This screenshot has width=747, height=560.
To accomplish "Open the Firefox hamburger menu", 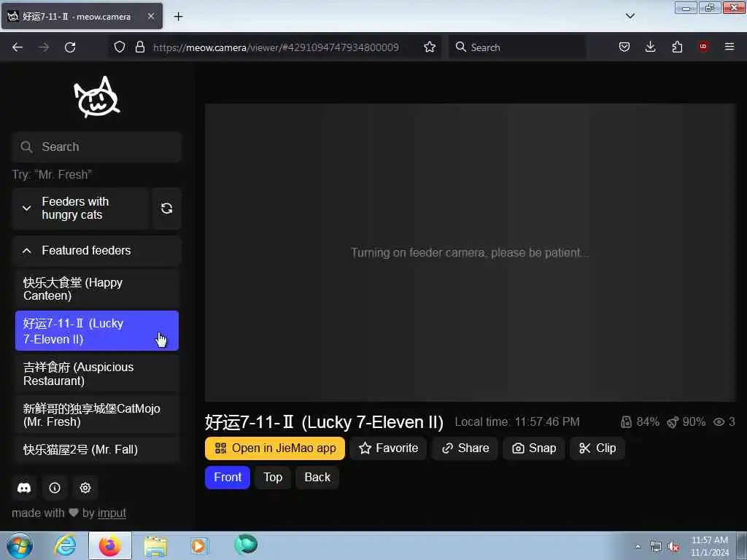I will 729,47.
